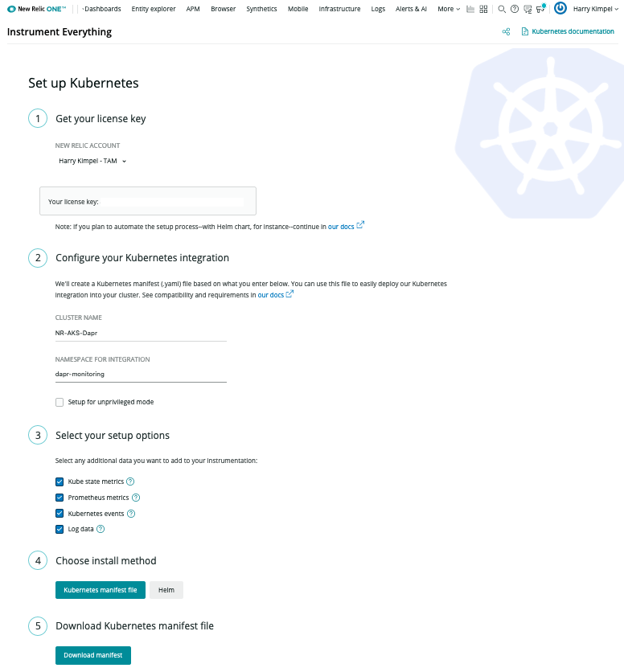Image resolution: width=624 pixels, height=672 pixels.
Task: Click the share icon beside Kubernetes documentation
Action: coord(506,32)
